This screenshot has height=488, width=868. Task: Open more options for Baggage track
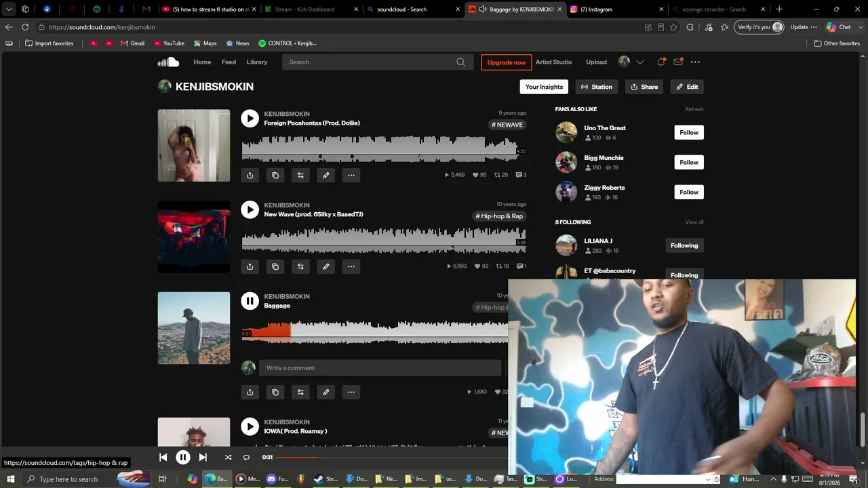tap(351, 392)
